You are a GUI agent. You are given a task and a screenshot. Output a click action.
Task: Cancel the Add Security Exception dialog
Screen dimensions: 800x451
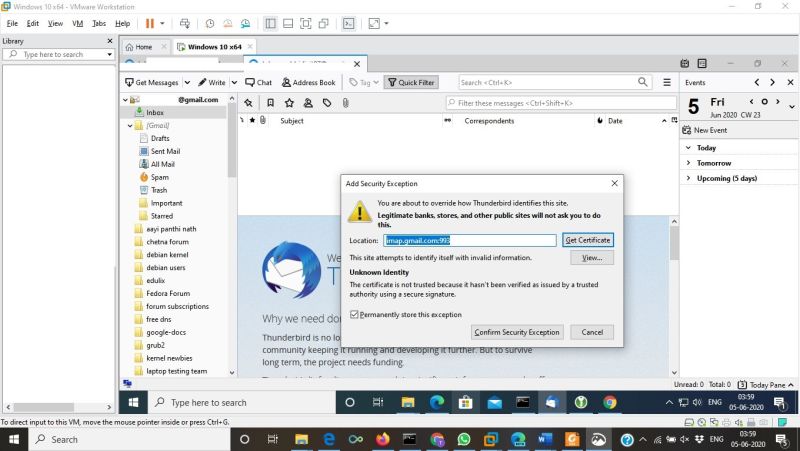(x=592, y=332)
